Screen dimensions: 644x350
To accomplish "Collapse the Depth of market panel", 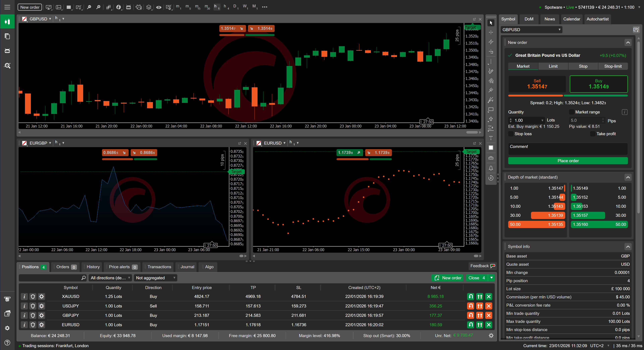I will click(x=628, y=177).
